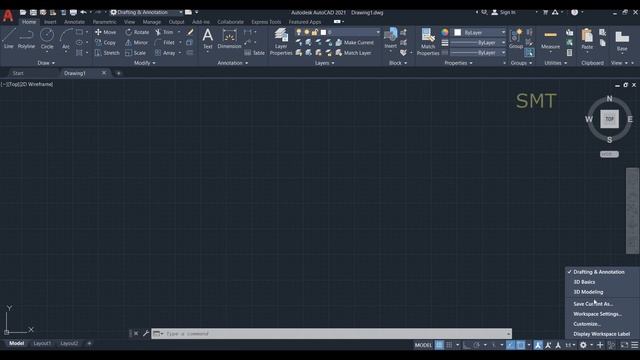Screen dimensions: 640x360
Task: Toggle drawing grid display in status bar
Action: 439,345
